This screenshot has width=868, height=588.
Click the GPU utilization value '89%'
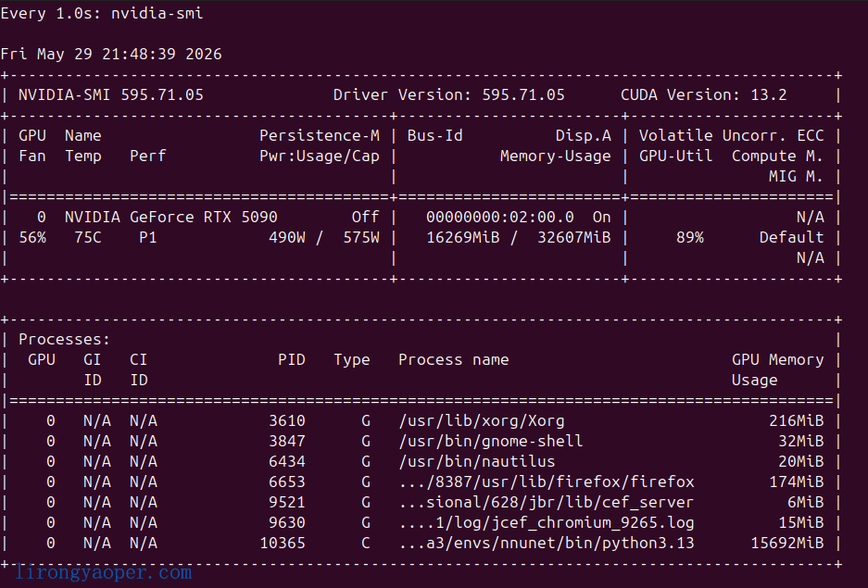[690, 237]
